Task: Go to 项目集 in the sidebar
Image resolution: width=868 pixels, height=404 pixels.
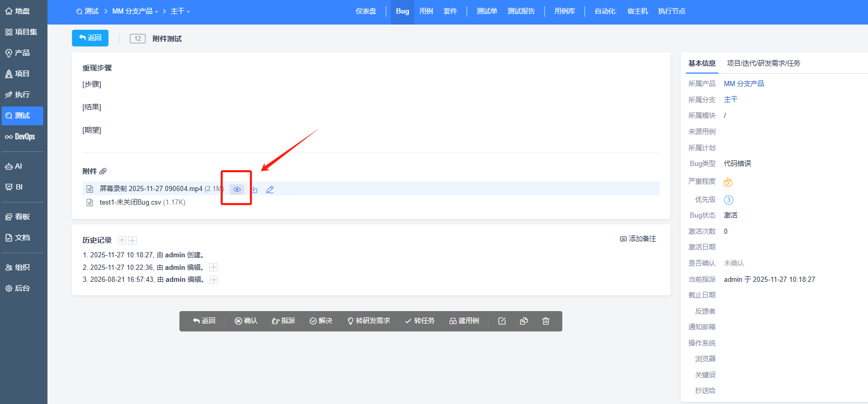Action: (21, 32)
